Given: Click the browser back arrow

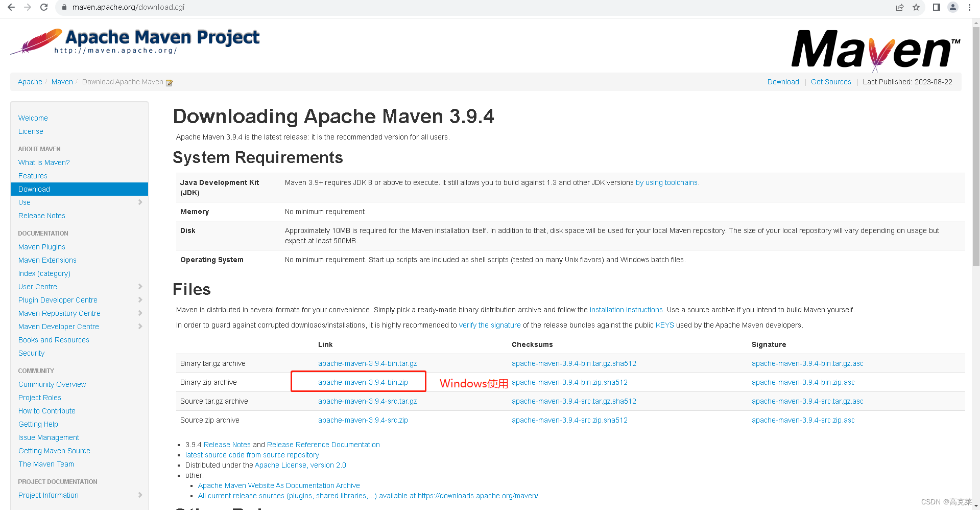Looking at the screenshot, I should pyautogui.click(x=11, y=7).
